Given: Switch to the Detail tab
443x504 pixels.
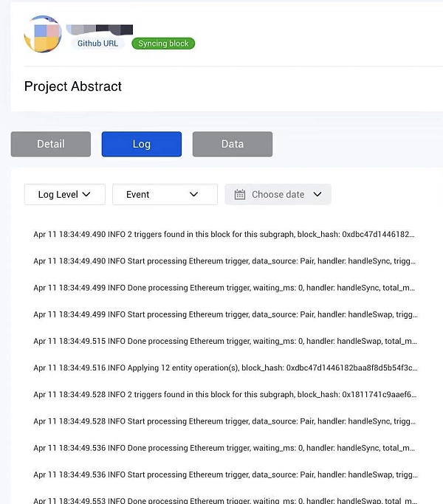Looking at the screenshot, I should coord(51,144).
